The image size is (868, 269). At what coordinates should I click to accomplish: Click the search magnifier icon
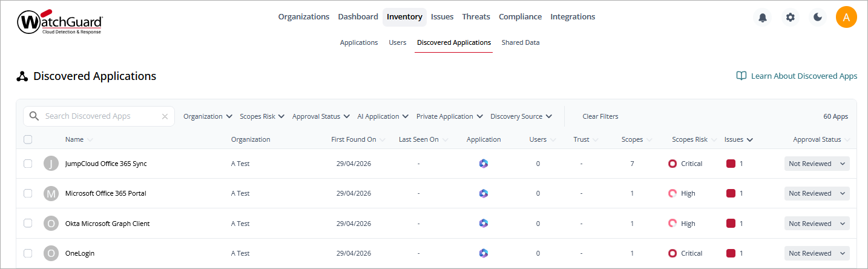coord(34,116)
